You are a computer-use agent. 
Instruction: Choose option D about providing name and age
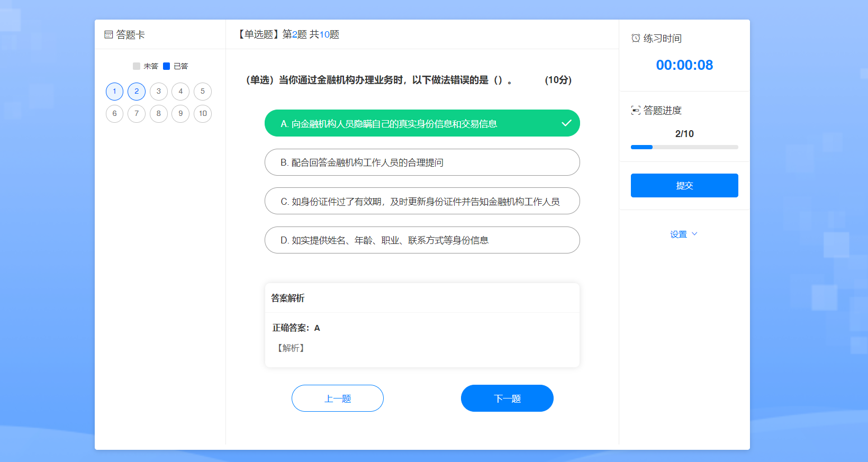tap(422, 240)
